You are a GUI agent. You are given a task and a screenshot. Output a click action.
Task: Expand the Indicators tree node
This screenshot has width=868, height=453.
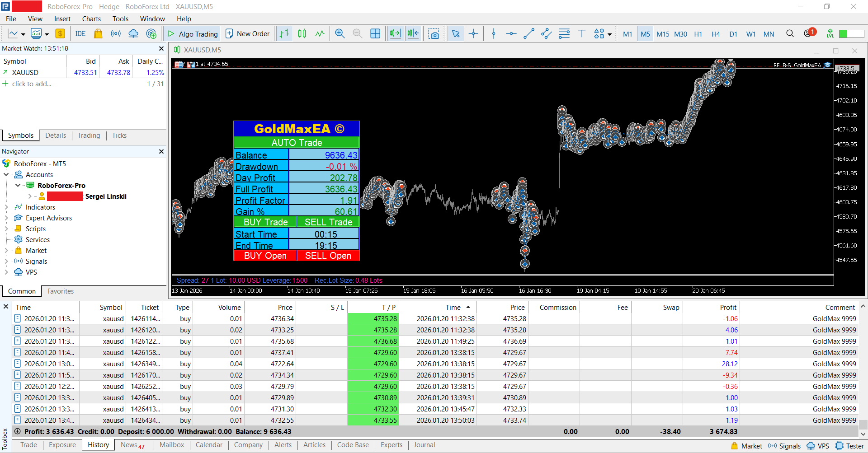click(x=6, y=207)
